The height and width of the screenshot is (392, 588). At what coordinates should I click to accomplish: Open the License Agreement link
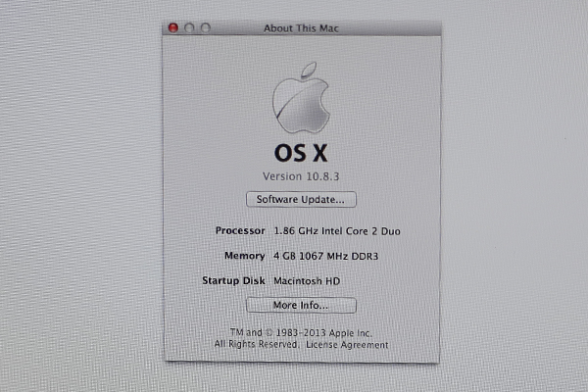[x=347, y=345]
